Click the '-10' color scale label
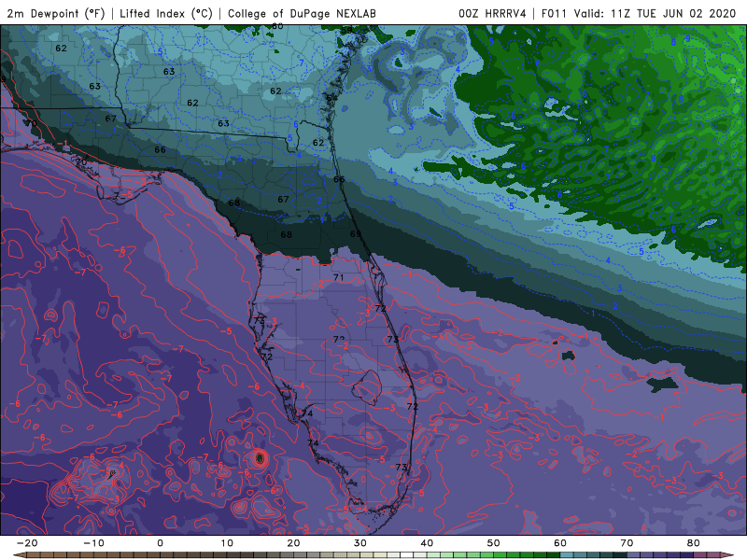This screenshot has height=560, width=747. 93,543
